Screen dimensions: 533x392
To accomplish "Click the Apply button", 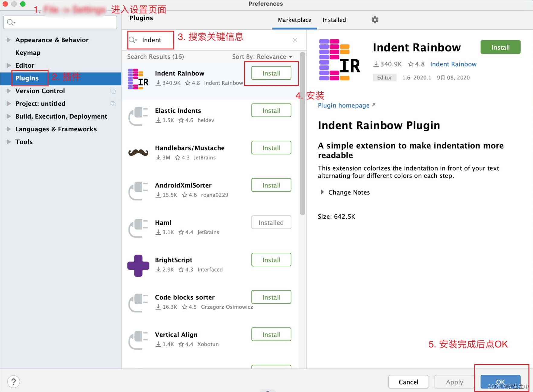I will [454, 382].
